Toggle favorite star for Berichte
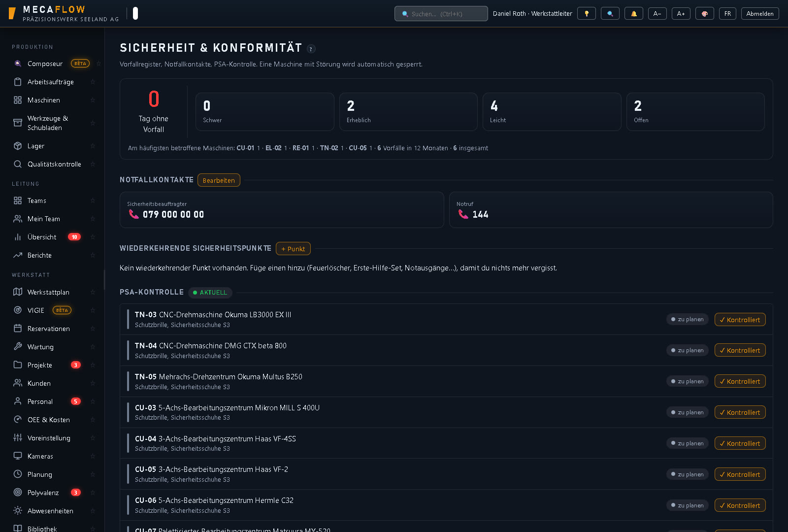Image resolution: width=788 pixels, height=532 pixels. pyautogui.click(x=93, y=255)
